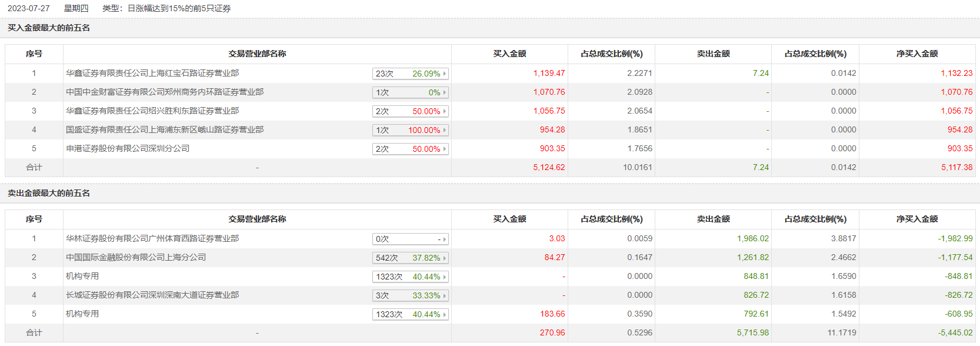980x346 pixels.
Task: Open 华林证券广州体育西路证券营业部 link
Action: click(x=152, y=238)
